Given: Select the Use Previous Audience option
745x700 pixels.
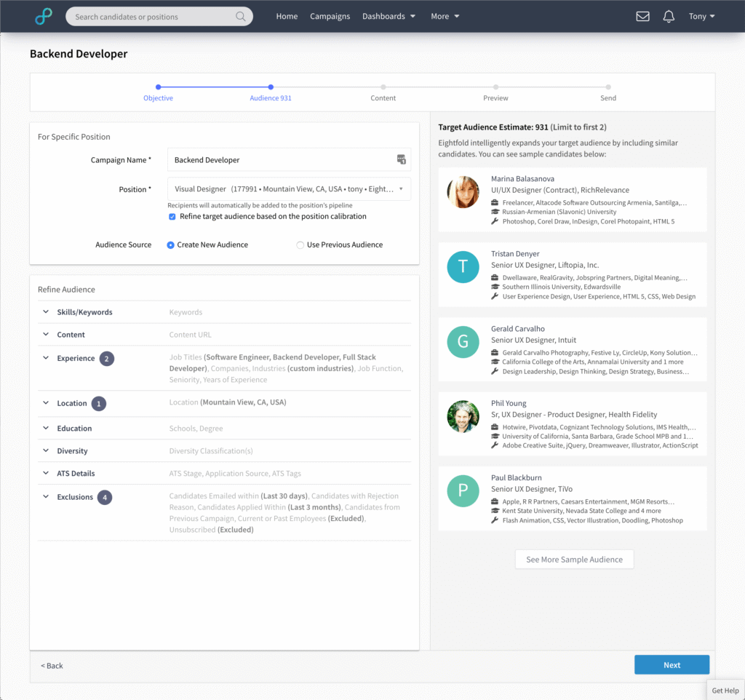Looking at the screenshot, I should pos(300,244).
